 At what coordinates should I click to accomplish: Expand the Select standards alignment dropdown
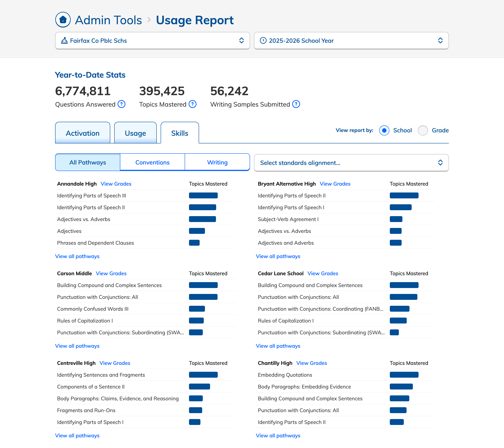tap(351, 163)
